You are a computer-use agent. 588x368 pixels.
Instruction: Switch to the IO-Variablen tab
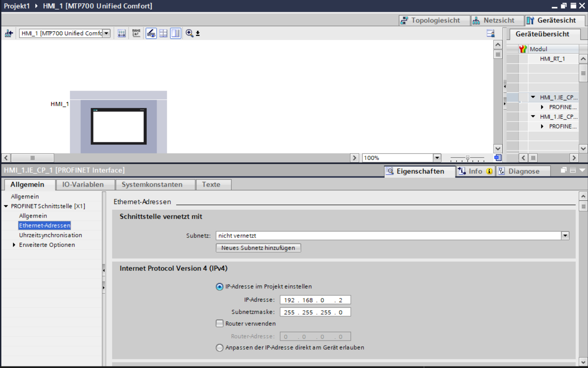pos(83,185)
